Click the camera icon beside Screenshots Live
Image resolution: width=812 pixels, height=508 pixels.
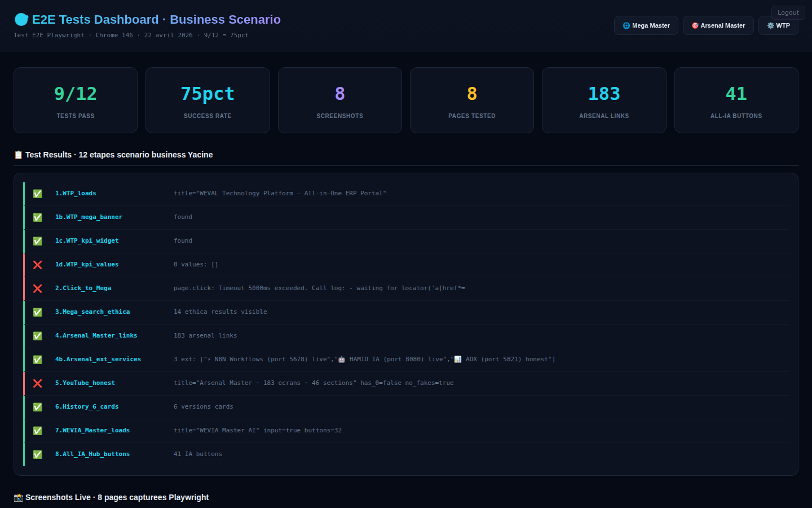18,497
